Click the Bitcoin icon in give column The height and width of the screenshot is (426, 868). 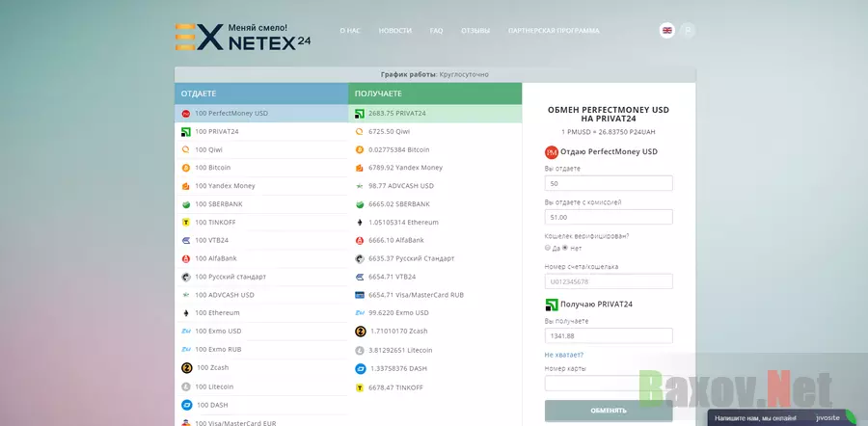[x=186, y=168]
